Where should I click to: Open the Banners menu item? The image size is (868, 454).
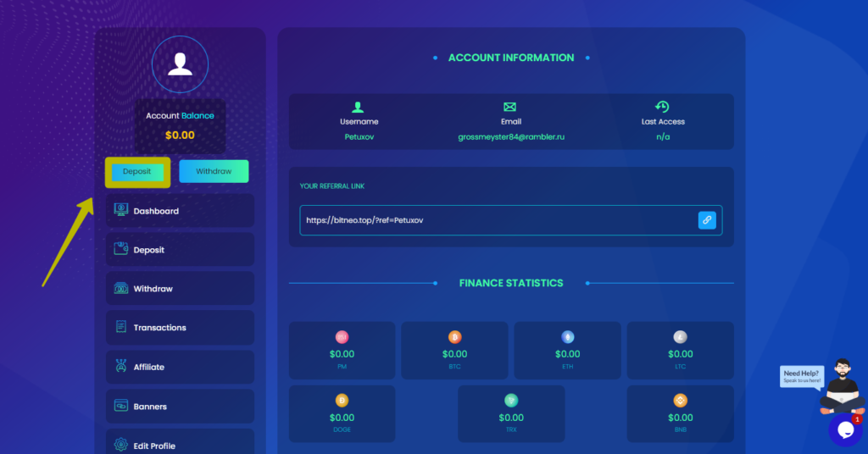(180, 407)
